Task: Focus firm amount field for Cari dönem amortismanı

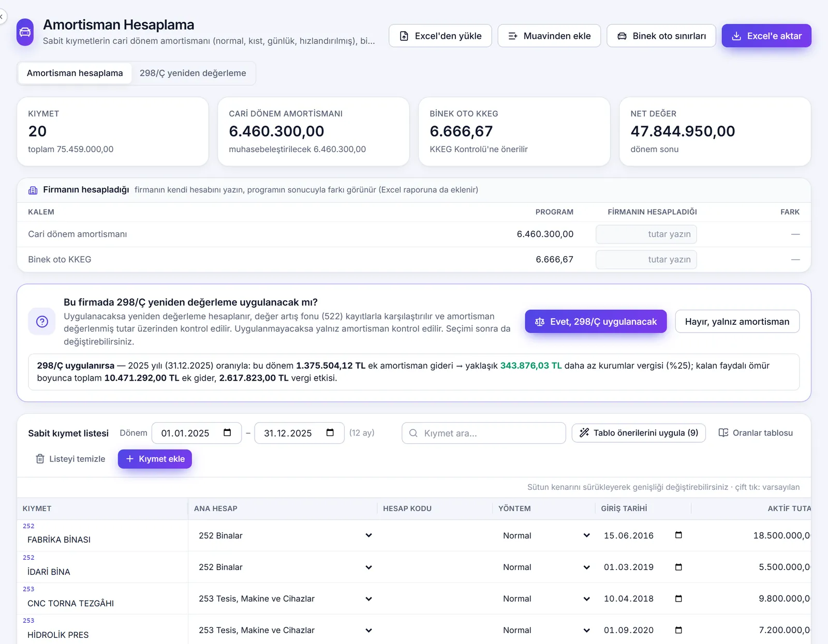Action: click(x=646, y=234)
